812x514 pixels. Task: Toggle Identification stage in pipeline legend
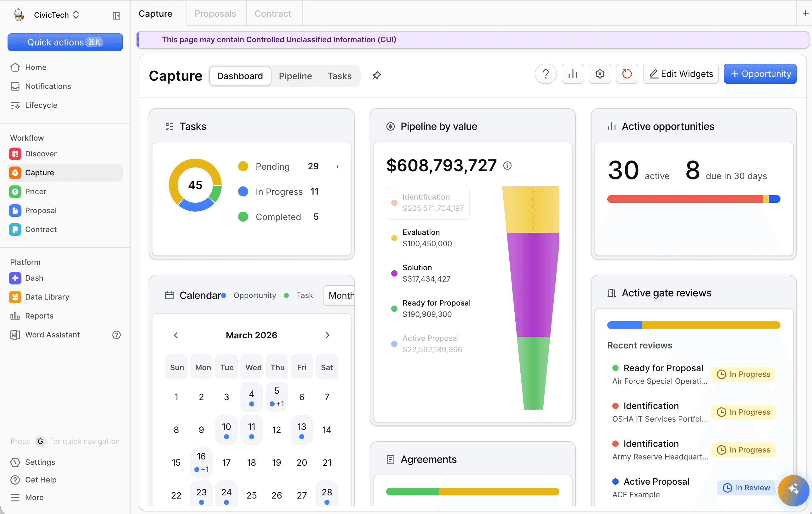tap(427, 202)
